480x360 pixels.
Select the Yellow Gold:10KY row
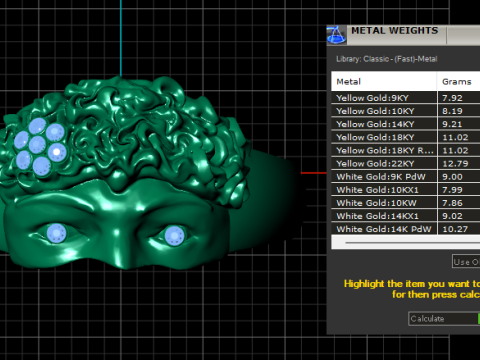[x=406, y=111]
